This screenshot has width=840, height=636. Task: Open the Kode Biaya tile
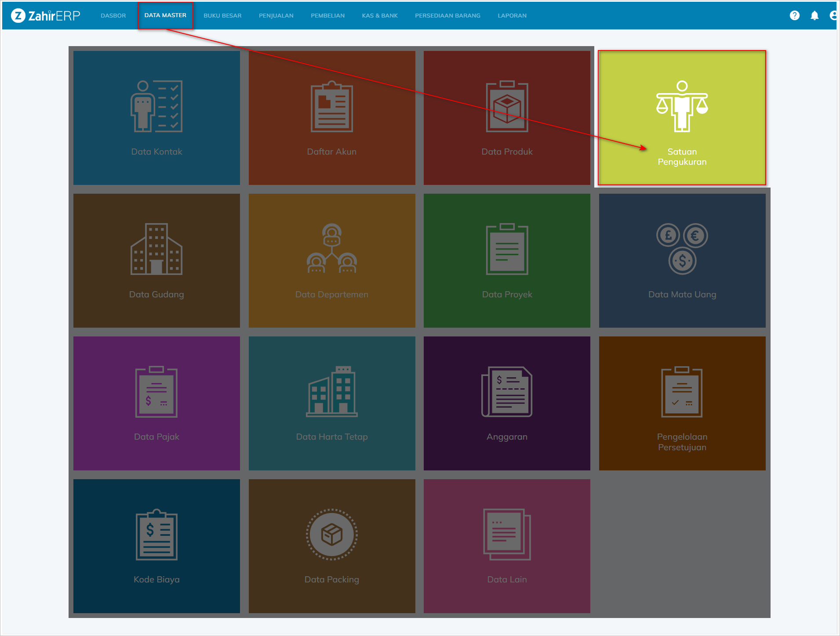pos(156,546)
